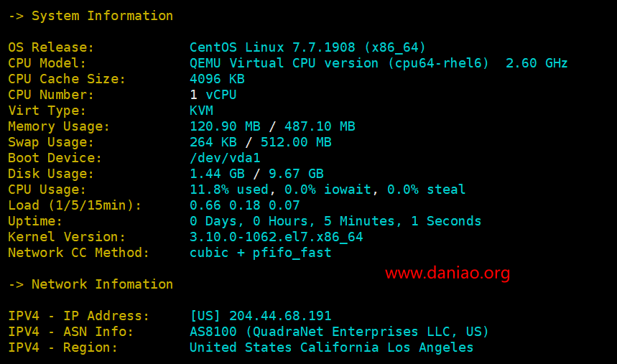Click the load average 0.66 0.18 0.07
The width and height of the screenshot is (617, 364).
click(x=245, y=205)
